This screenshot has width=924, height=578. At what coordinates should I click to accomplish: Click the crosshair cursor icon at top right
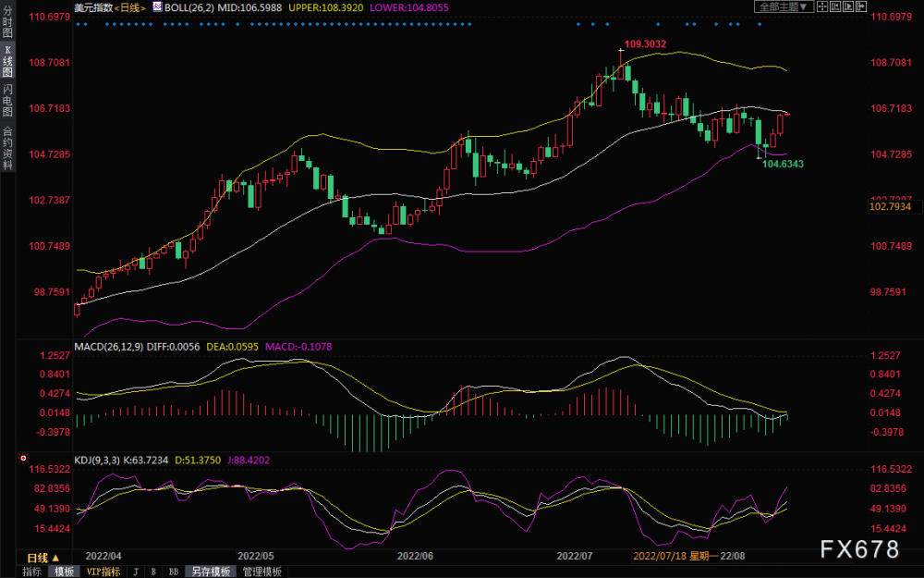(x=822, y=6)
